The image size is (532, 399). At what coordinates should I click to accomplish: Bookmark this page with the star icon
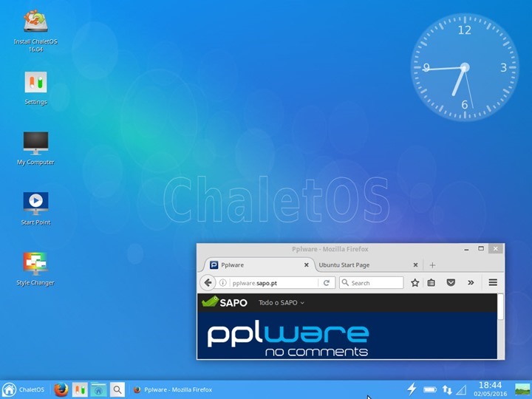coord(415,282)
